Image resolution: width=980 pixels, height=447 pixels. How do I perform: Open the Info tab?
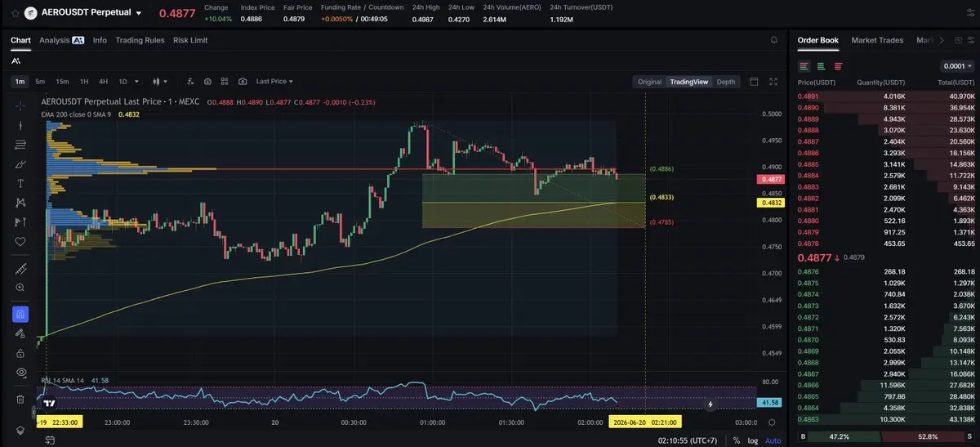(x=100, y=40)
